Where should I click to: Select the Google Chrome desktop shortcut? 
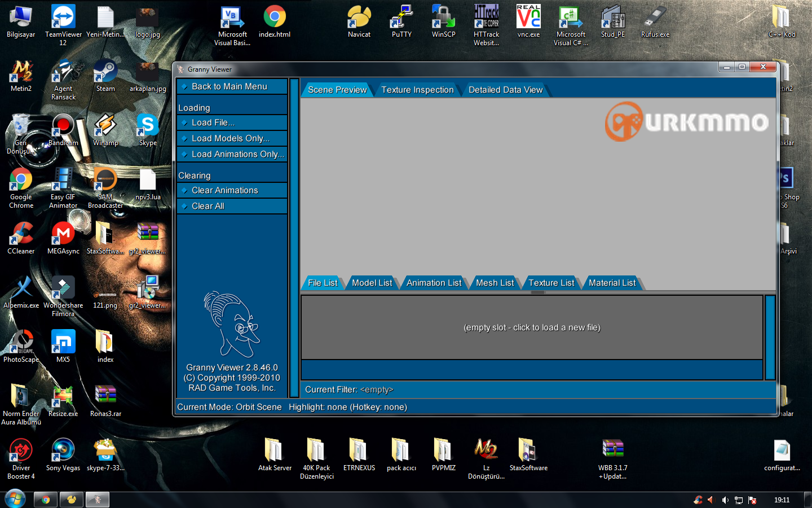[21, 188]
